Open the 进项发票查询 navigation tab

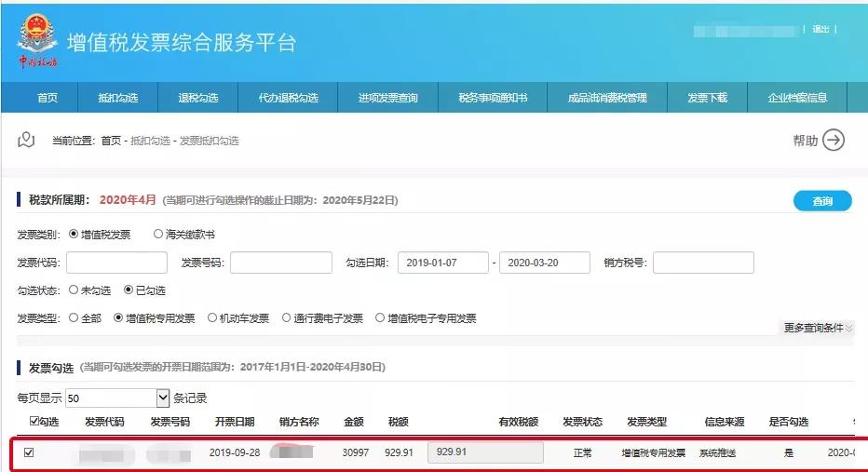point(387,98)
